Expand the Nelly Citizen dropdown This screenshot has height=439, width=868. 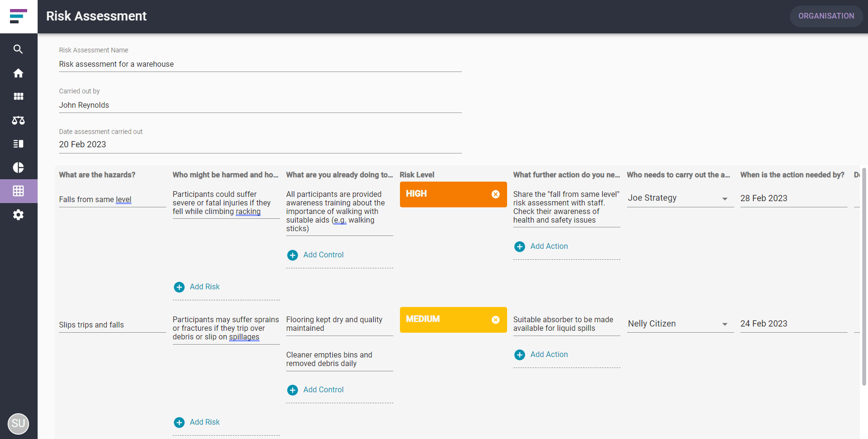tap(725, 324)
